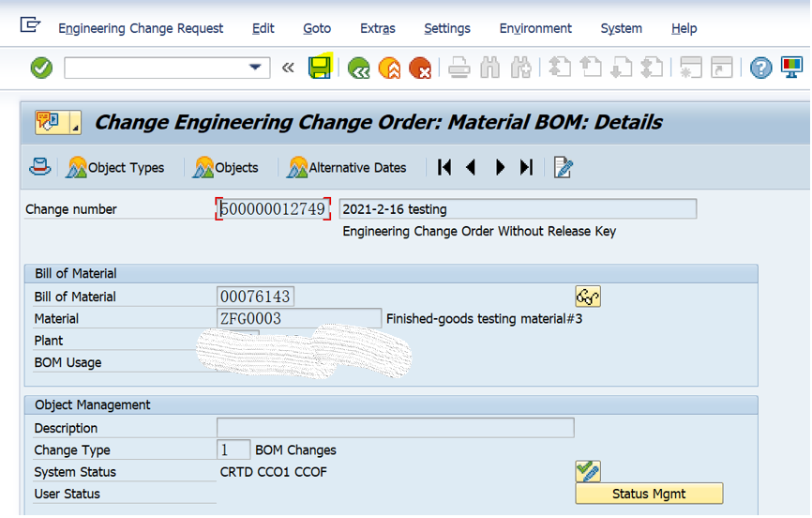Click the Find binoculars icon

[489, 68]
